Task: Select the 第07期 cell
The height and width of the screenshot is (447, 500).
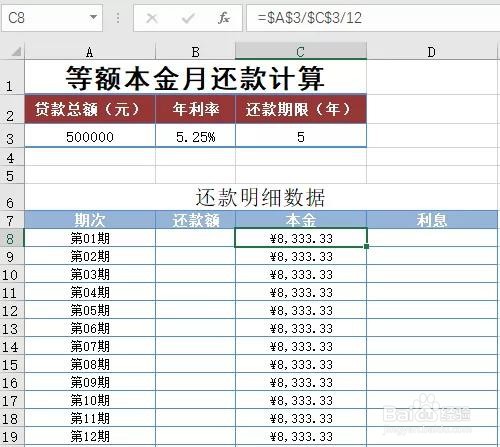Action: click(90, 346)
